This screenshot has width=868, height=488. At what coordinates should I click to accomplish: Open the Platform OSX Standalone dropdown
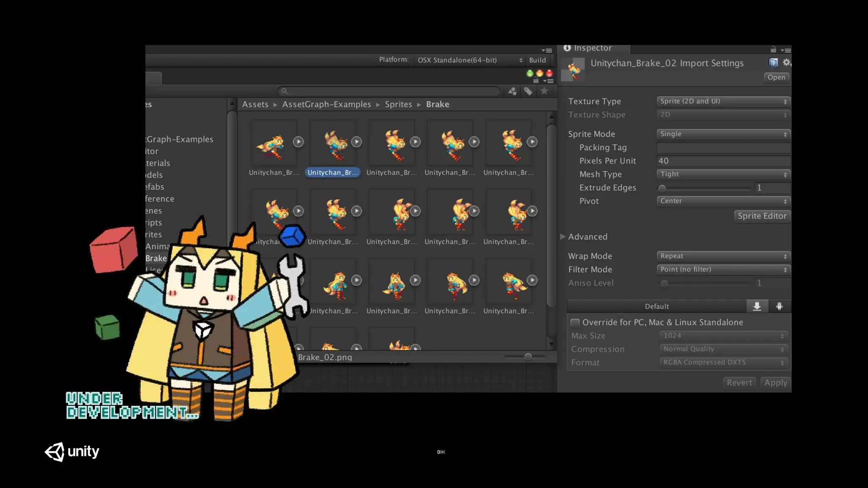click(x=469, y=60)
